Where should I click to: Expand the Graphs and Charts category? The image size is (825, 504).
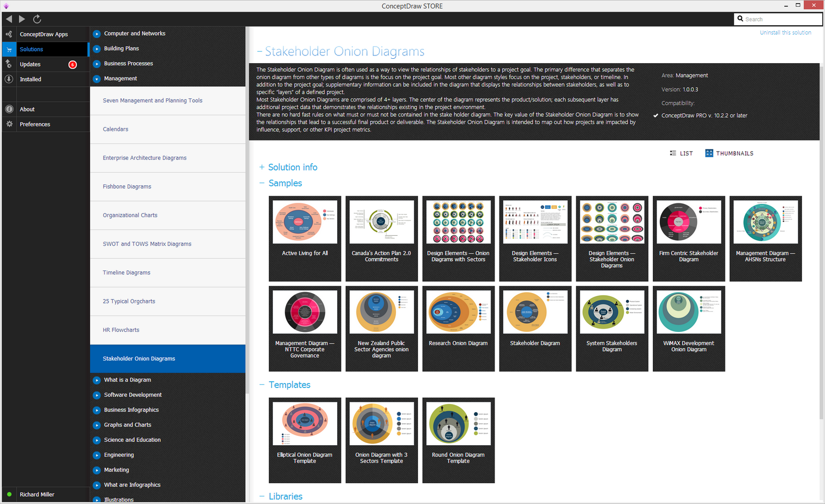pos(97,425)
